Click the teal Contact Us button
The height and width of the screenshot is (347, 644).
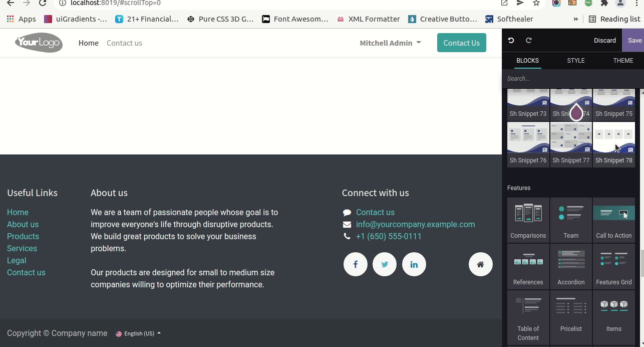(x=462, y=43)
